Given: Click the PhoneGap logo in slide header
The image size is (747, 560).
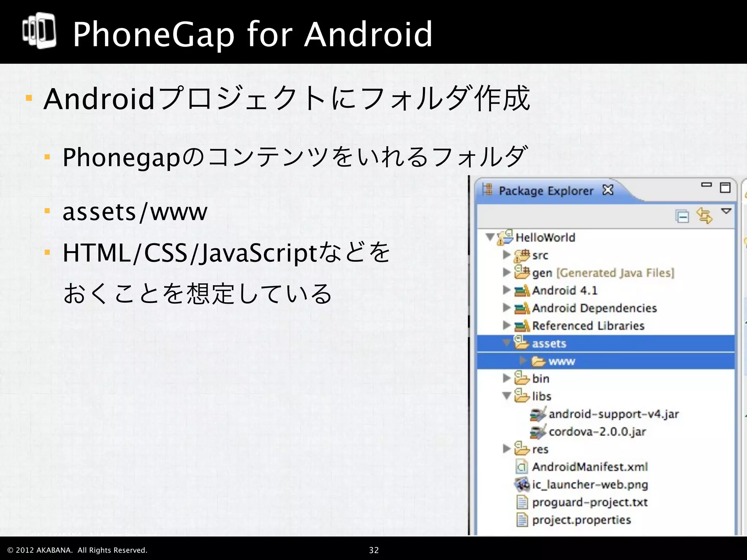Looking at the screenshot, I should [x=39, y=31].
